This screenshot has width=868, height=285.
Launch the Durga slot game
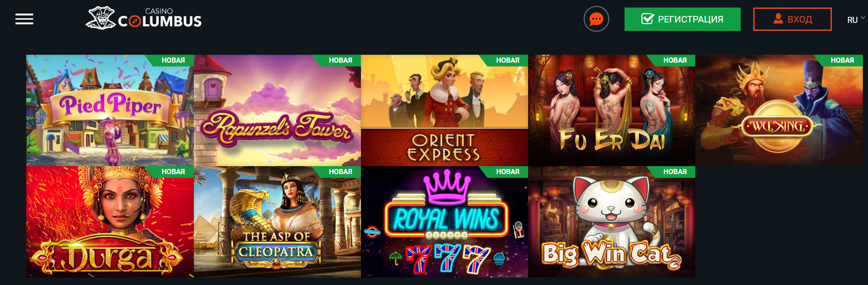coord(110,222)
